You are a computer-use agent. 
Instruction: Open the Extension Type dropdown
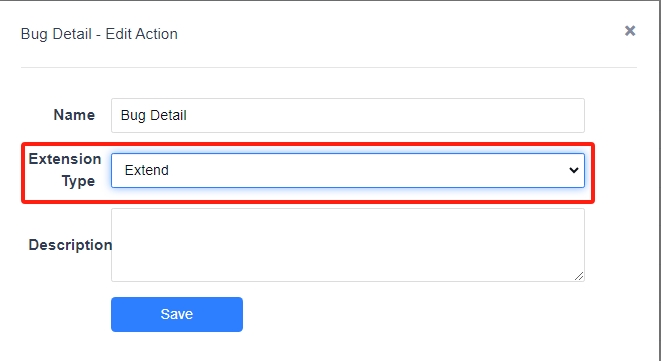pyautogui.click(x=348, y=170)
